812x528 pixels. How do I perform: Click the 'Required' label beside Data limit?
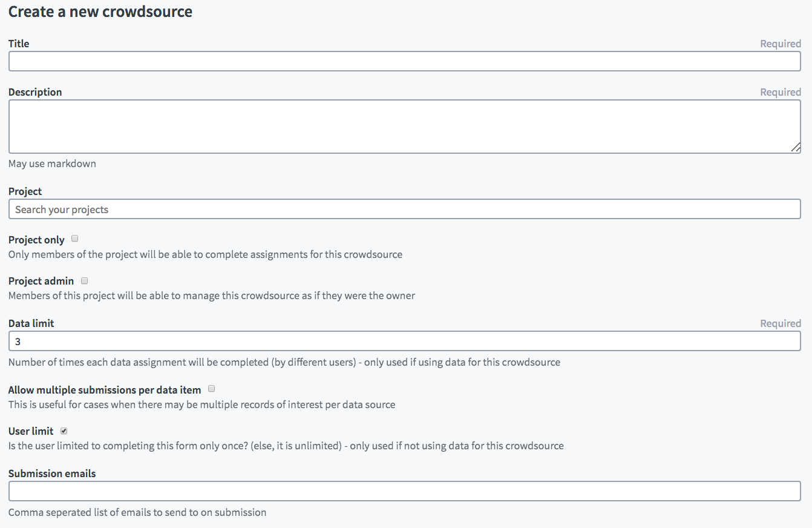[x=781, y=323]
